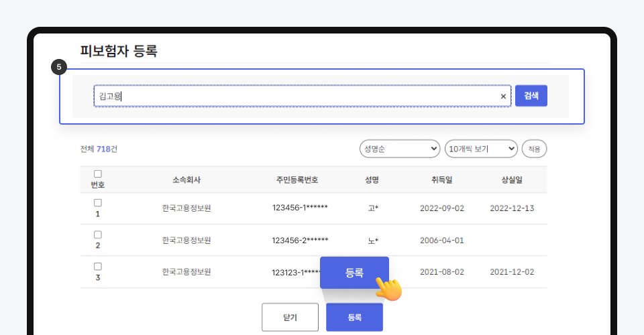
Task: Click the enlarged 등록 callout button
Action: click(x=354, y=273)
